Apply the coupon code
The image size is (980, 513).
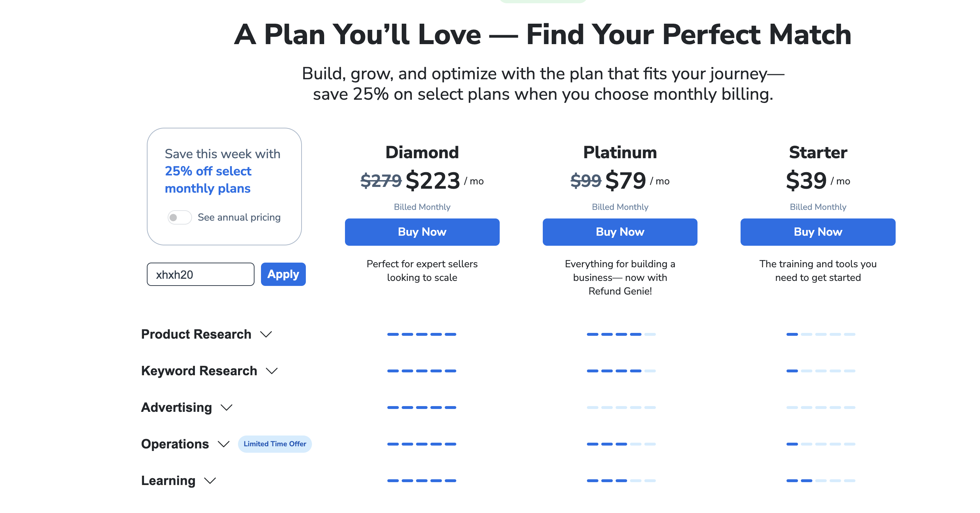[283, 274]
